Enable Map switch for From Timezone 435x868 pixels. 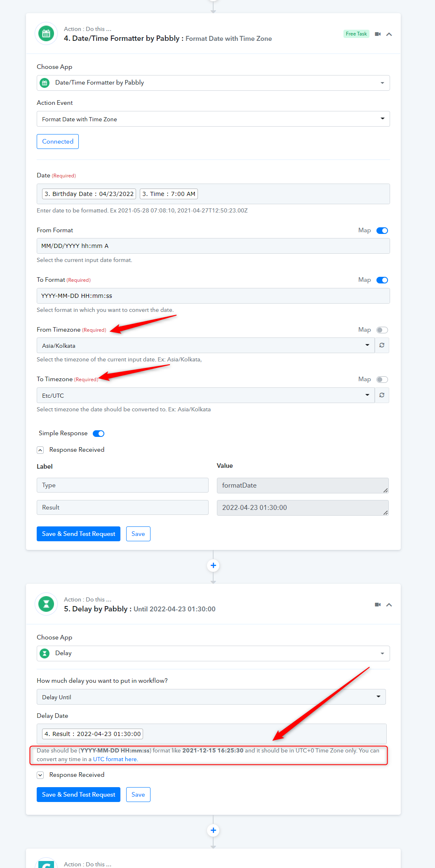(382, 330)
